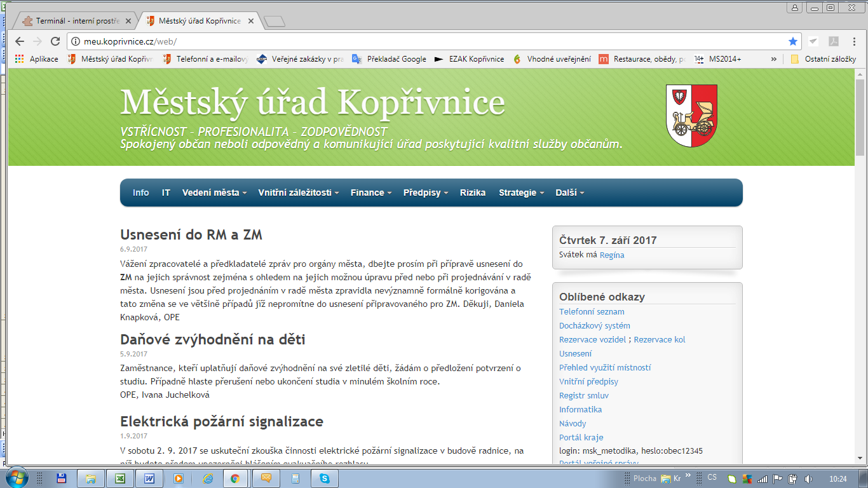The height and width of the screenshot is (488, 868).
Task: Click the volume speaker tray icon
Action: [808, 478]
